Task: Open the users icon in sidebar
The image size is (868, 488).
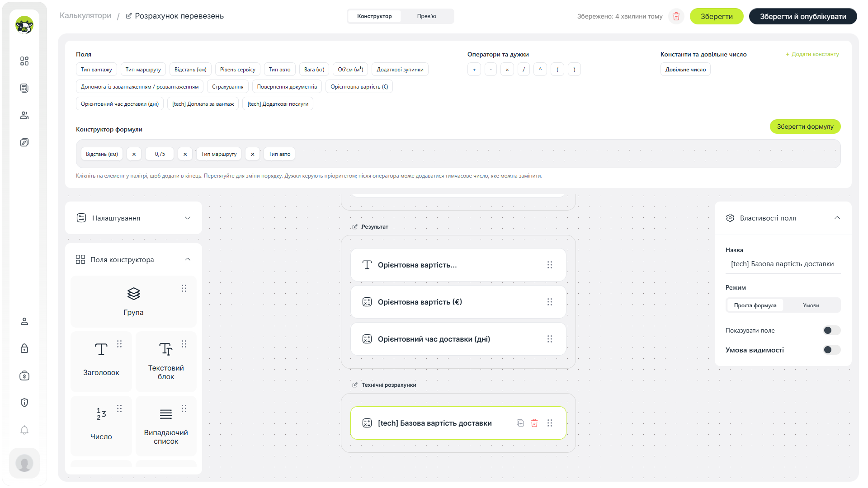Action: click(24, 115)
